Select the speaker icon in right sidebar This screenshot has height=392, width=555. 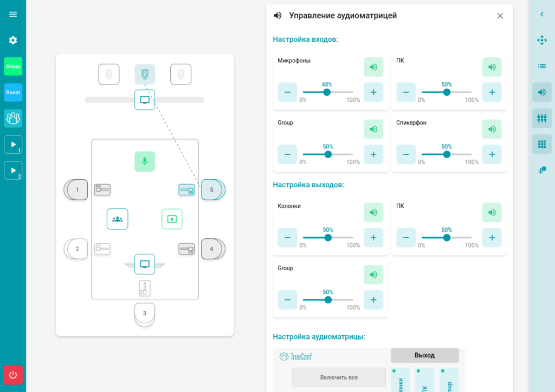coord(541,92)
